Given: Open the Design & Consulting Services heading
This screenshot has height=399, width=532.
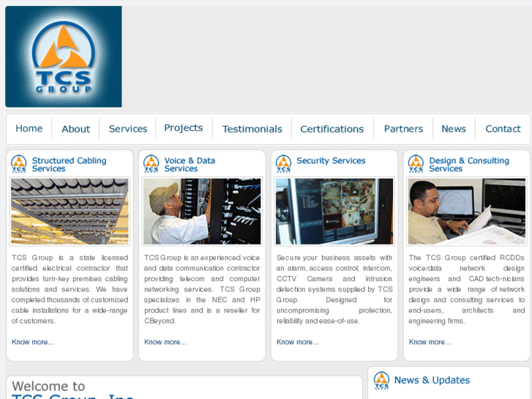Looking at the screenshot, I should (469, 164).
